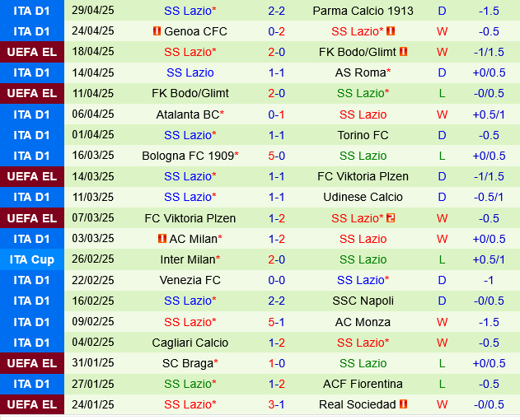Click double red card icon in 07/03/25 row
Screen dimensions: 520x420
pyautogui.click(x=391, y=218)
